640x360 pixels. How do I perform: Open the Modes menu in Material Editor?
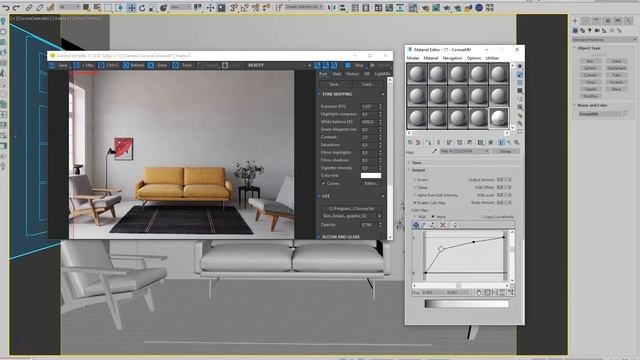[x=413, y=58]
